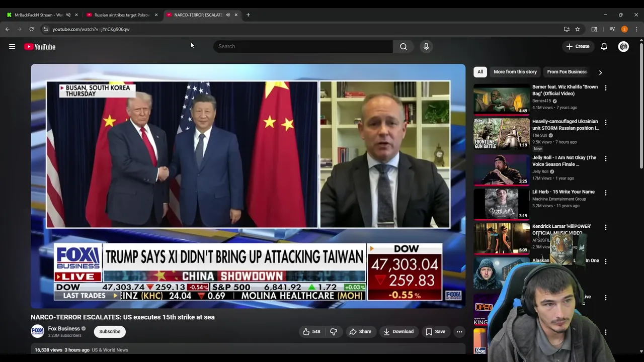Click the magnifier search button
The width and height of the screenshot is (644, 362).
tap(404, 46)
